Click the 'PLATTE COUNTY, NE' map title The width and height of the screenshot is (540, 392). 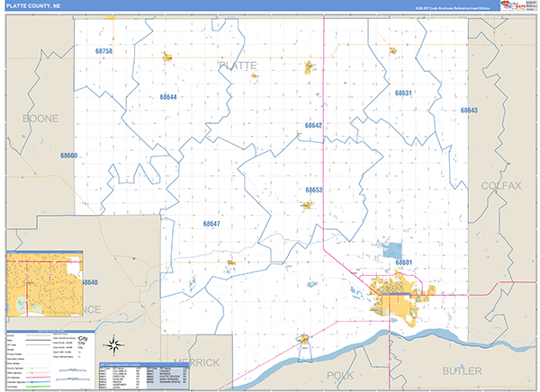coord(33,6)
